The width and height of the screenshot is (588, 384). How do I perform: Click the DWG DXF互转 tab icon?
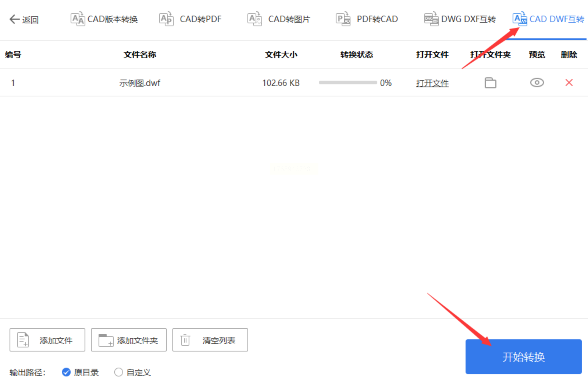tap(431, 19)
